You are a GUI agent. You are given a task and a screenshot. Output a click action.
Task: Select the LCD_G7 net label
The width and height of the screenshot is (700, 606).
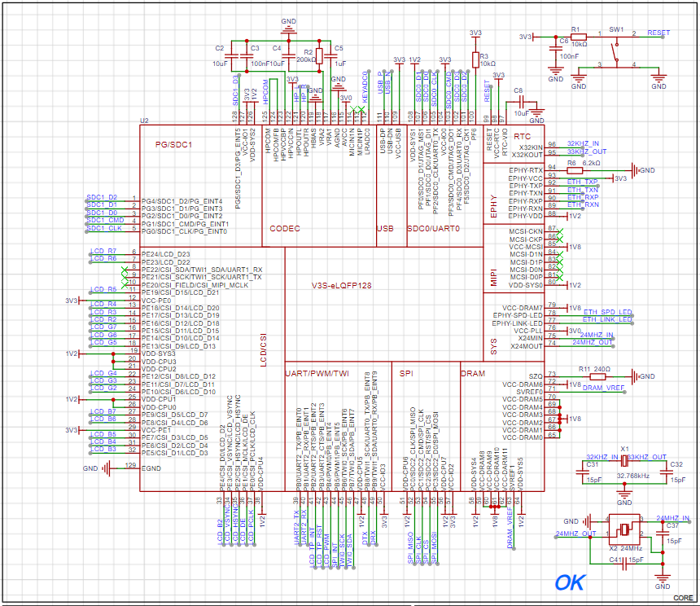tap(103, 327)
